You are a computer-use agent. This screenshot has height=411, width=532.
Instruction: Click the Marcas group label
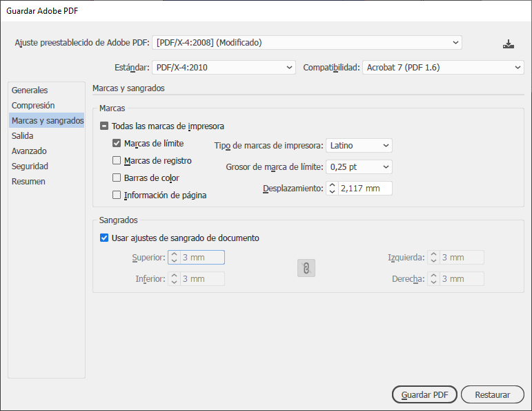[112, 108]
